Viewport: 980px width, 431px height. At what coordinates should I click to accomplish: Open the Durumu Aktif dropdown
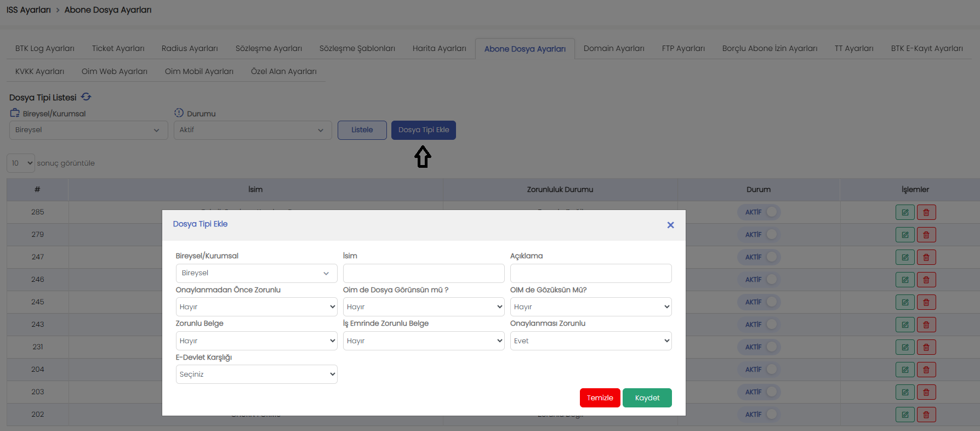253,130
